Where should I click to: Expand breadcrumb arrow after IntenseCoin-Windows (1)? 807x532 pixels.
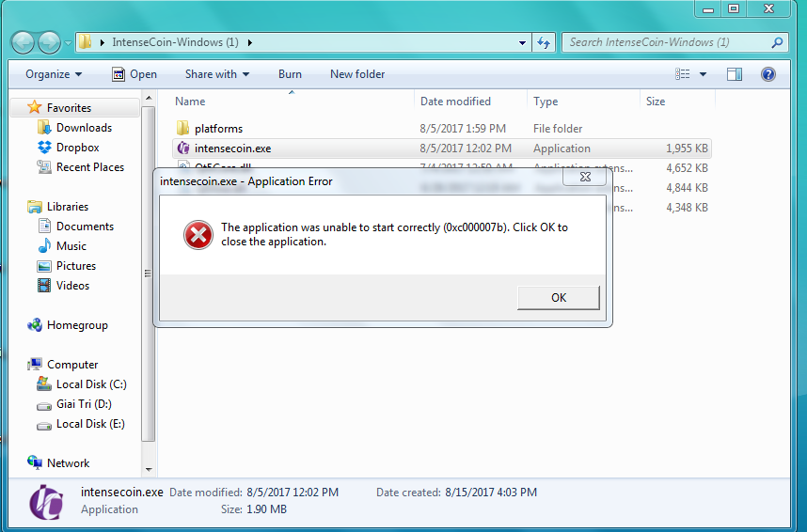pos(249,42)
